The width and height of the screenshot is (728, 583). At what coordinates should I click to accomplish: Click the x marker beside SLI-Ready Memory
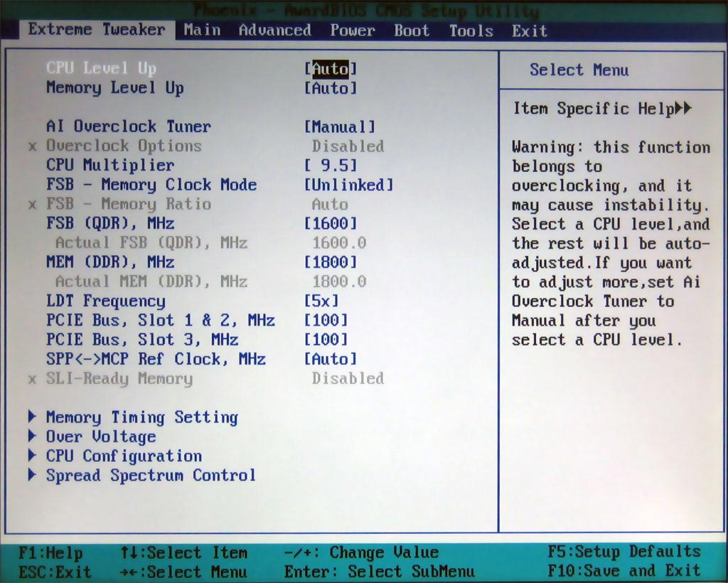click(x=32, y=379)
